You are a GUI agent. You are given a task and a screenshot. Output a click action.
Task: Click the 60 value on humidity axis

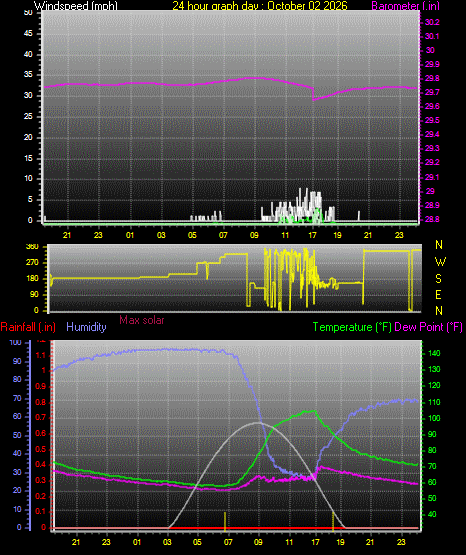pyautogui.click(x=17, y=417)
